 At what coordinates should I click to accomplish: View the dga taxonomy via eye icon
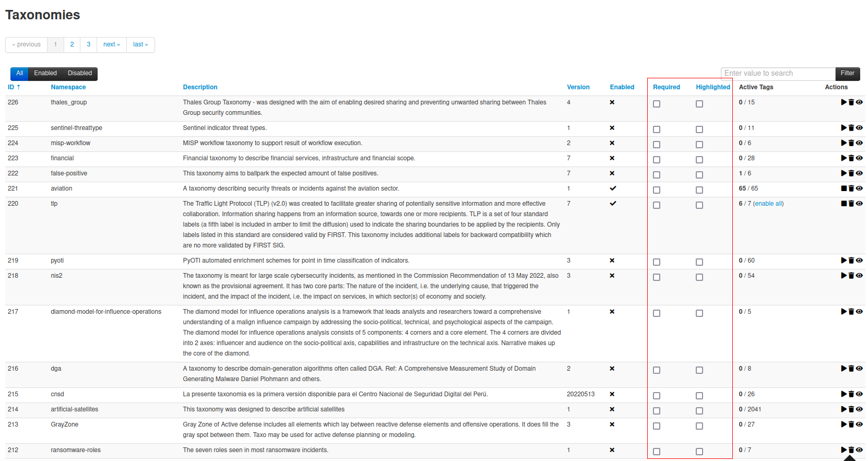(x=859, y=369)
